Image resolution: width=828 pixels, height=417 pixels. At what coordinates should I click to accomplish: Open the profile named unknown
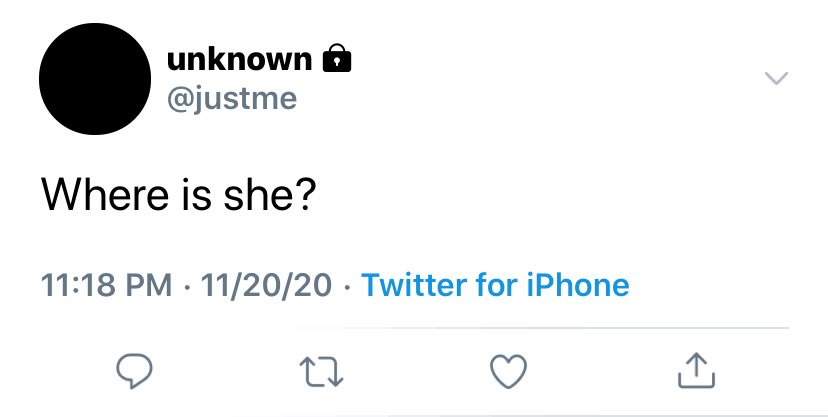point(239,59)
